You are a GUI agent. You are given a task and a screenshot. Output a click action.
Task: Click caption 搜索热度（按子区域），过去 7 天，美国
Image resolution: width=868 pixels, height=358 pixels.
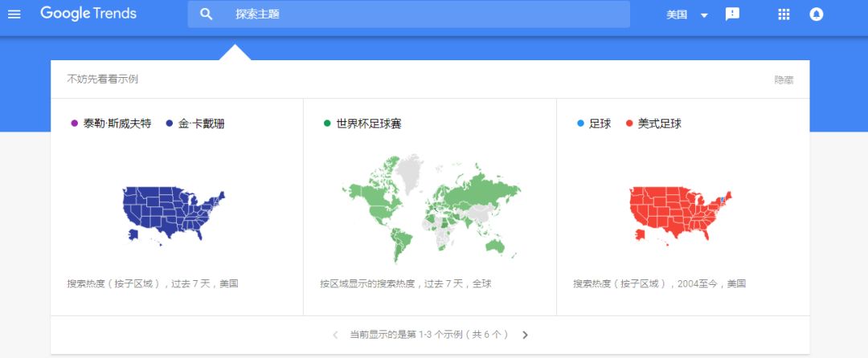[153, 284]
